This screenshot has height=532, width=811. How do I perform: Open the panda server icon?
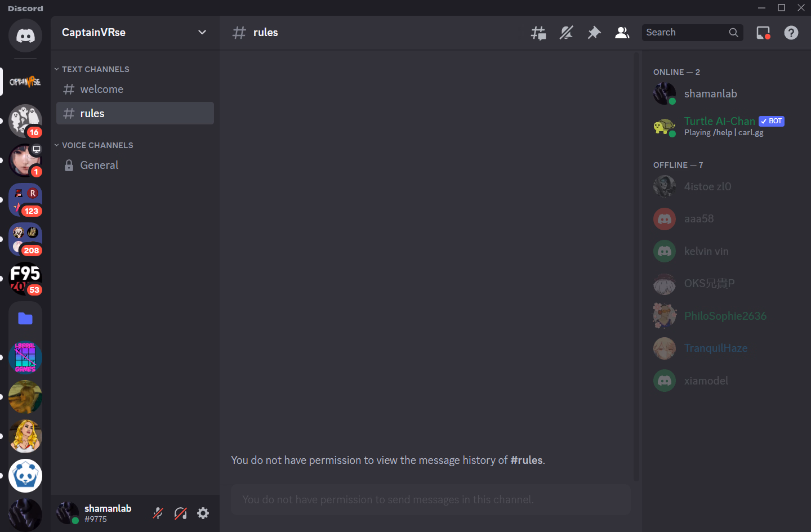(25, 476)
